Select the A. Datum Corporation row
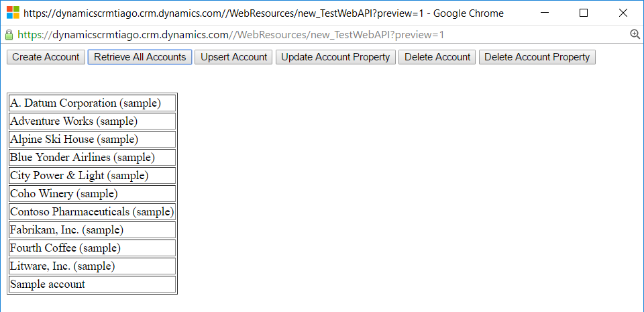This screenshot has height=312, width=644. pos(85,103)
